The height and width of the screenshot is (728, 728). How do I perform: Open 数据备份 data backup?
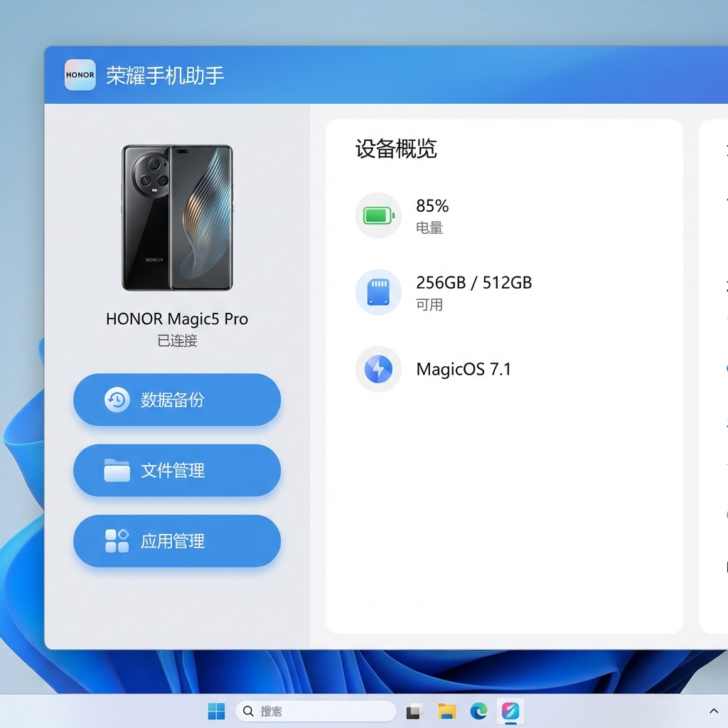coord(177,400)
